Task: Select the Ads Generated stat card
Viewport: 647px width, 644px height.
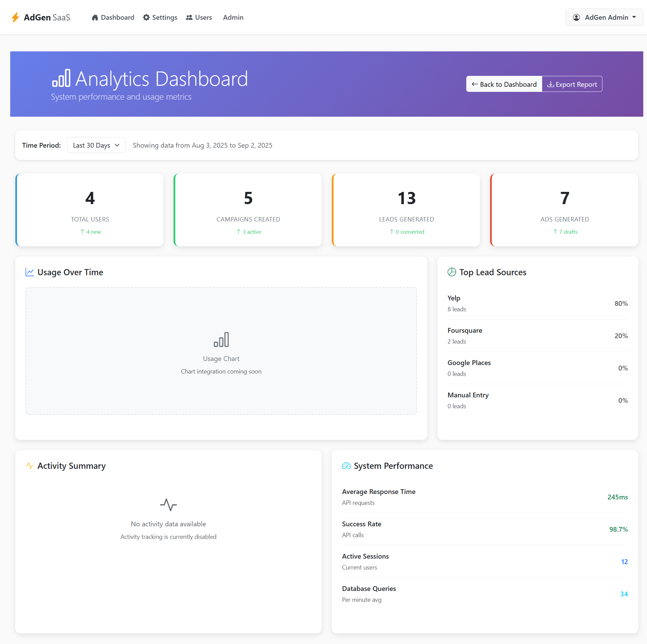Action: point(564,210)
